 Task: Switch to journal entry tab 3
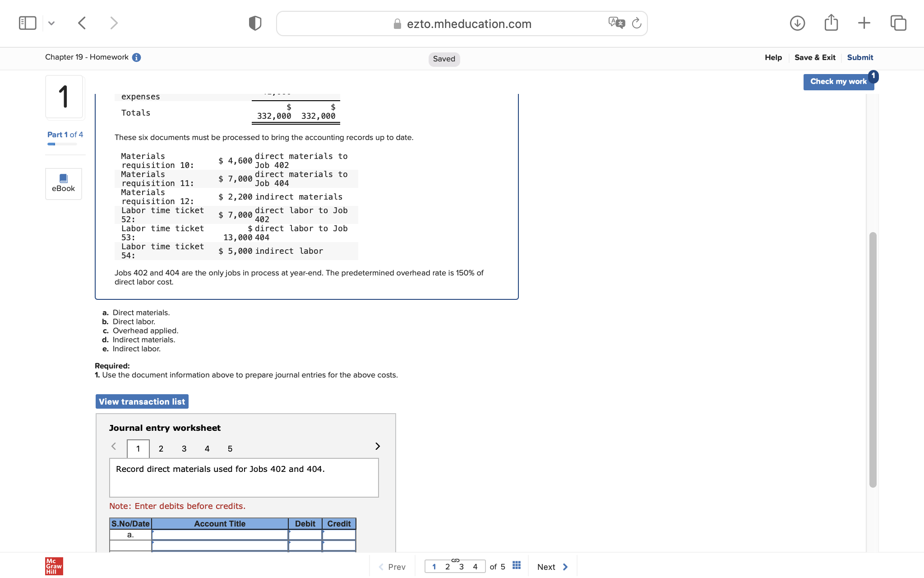point(184,449)
